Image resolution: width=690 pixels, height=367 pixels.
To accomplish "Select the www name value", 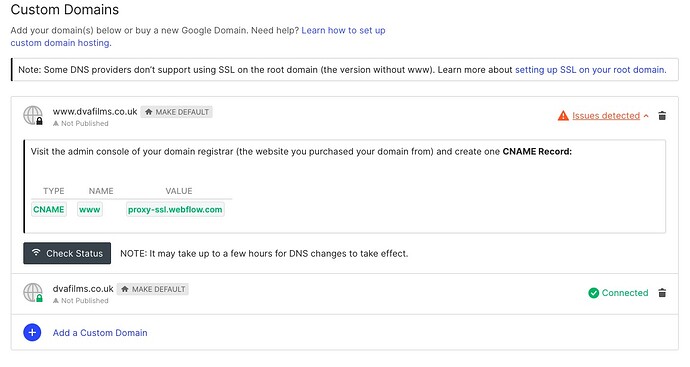I will click(90, 209).
